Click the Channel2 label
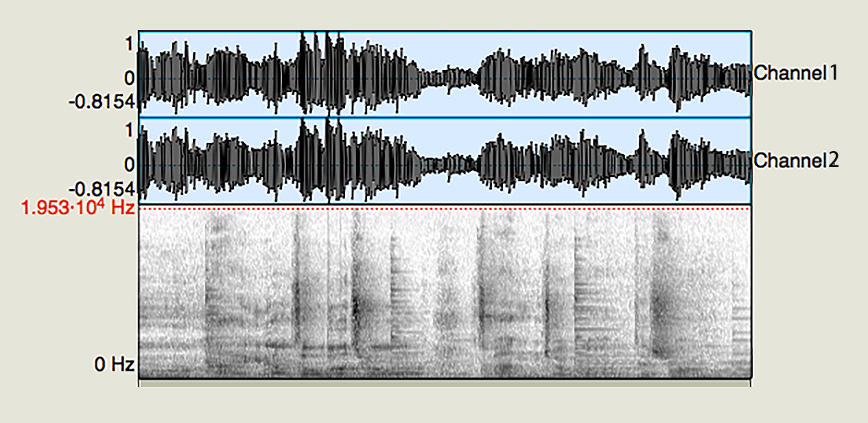Viewport: 868px width, 423px height. click(795, 161)
